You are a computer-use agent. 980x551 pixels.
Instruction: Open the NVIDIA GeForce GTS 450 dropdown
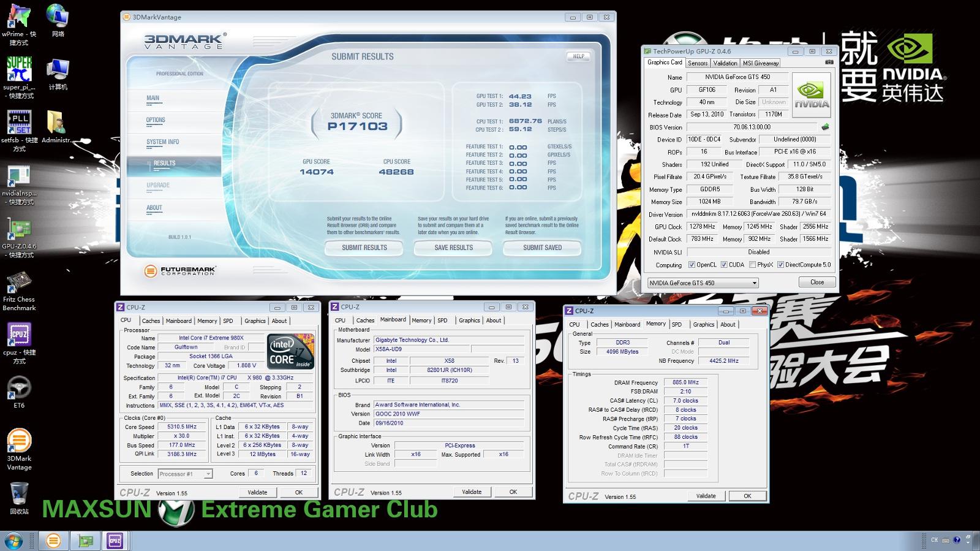(703, 283)
